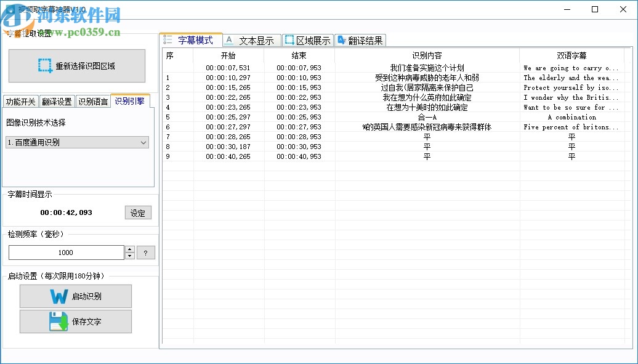Viewport: 638px width, 364px height.
Task: Decrease detection frequency with the down arrow
Action: (x=129, y=256)
